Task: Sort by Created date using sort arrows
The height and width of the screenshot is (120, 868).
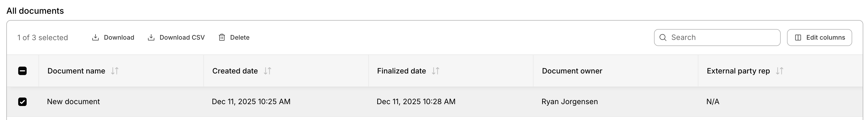Action: (x=268, y=71)
